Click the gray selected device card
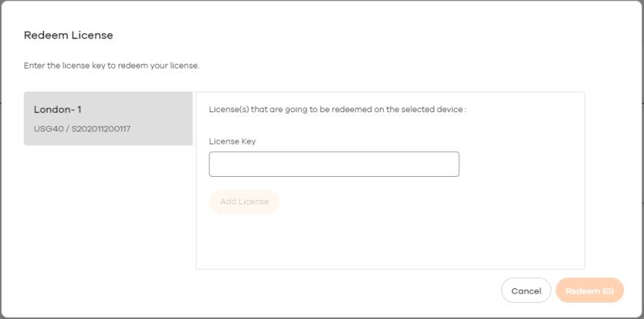 108,118
